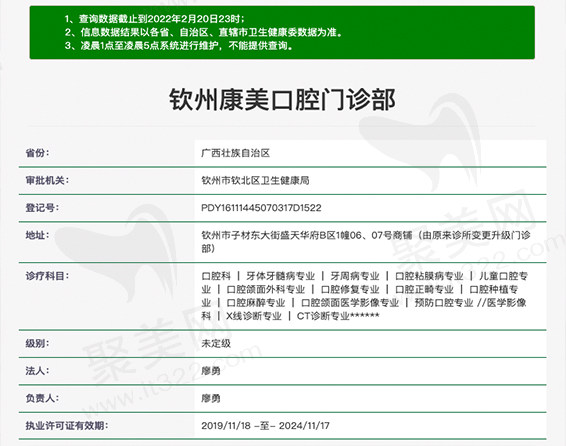
Task: Select the 负责人 label
Action: [x=42, y=398]
